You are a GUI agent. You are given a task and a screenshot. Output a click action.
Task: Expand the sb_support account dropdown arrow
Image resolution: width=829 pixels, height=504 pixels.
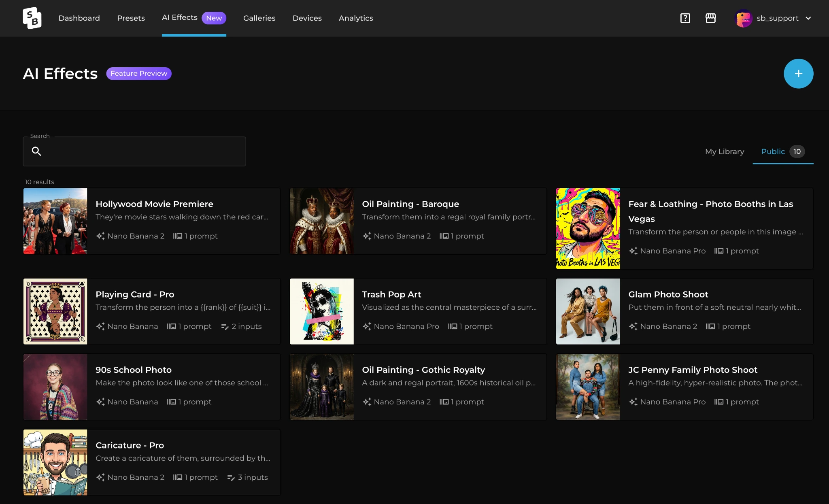click(808, 18)
